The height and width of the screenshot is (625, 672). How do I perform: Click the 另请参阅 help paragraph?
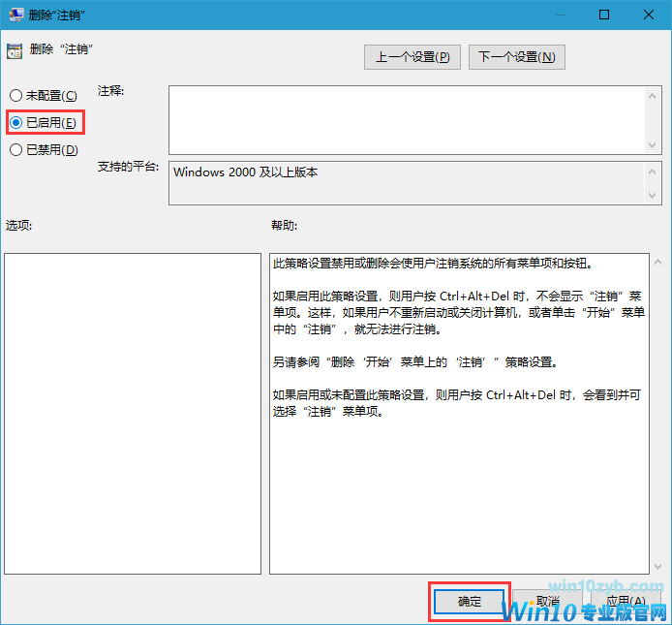(416, 362)
